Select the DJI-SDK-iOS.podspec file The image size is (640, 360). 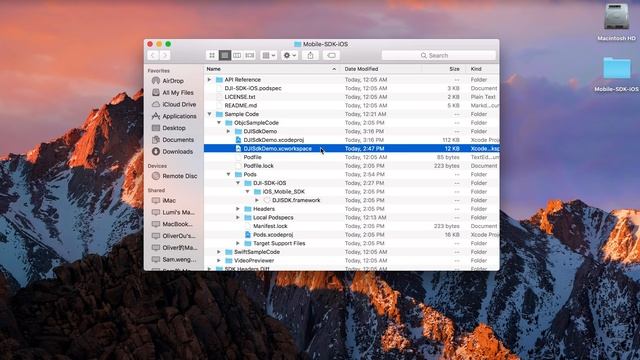pyautogui.click(x=351, y=88)
